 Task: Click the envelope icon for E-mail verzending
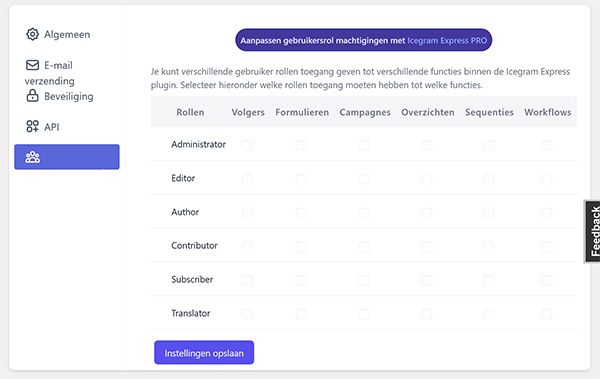tap(33, 65)
